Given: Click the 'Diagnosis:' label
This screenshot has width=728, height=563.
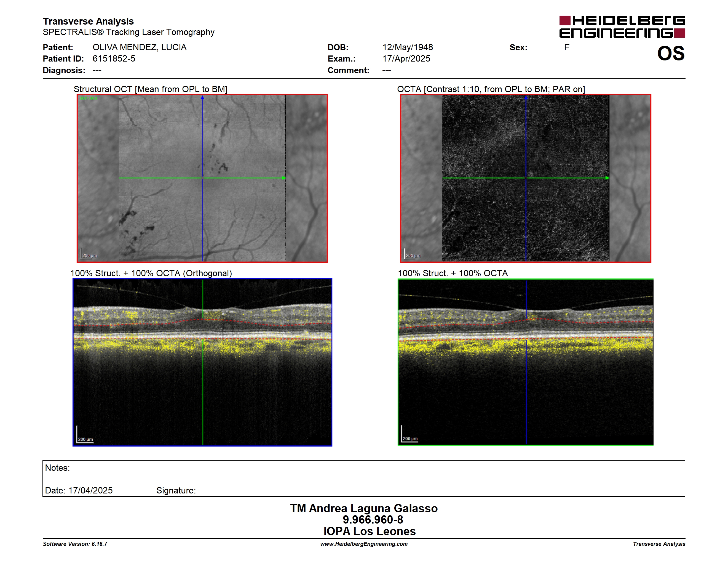Looking at the screenshot, I should click(x=64, y=70).
